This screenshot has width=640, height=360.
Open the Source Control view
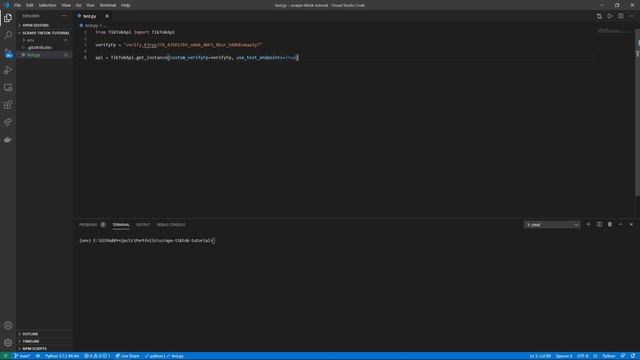(8, 53)
